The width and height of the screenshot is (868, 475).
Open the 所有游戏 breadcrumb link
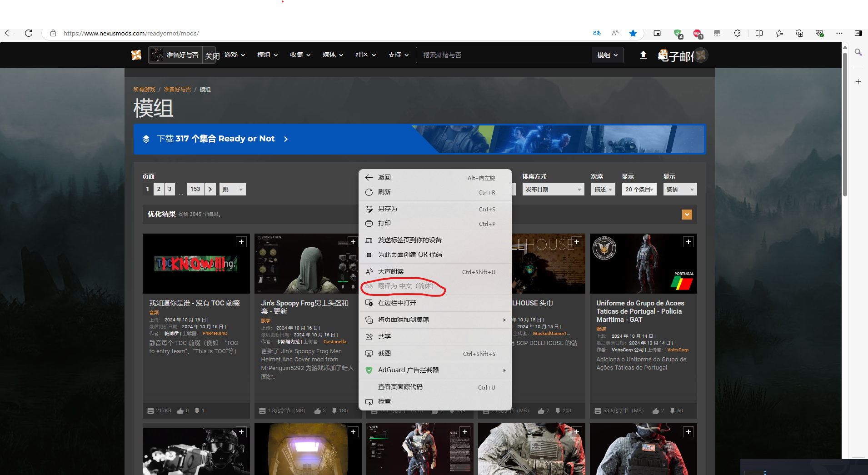click(x=144, y=90)
